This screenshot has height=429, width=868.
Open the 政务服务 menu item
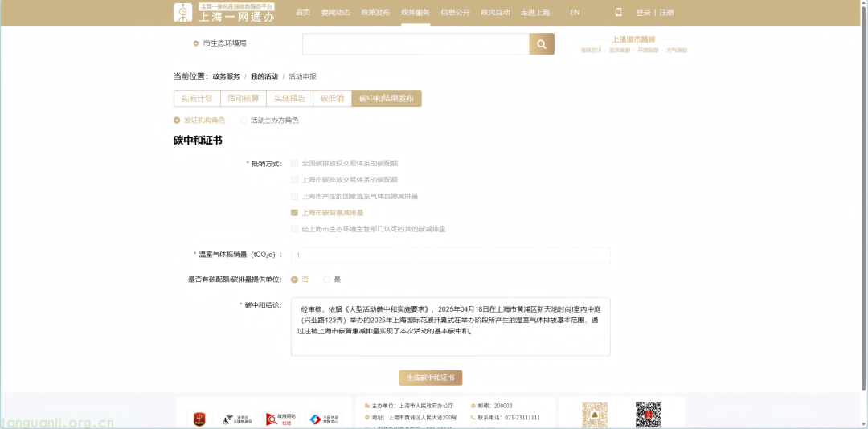click(416, 12)
